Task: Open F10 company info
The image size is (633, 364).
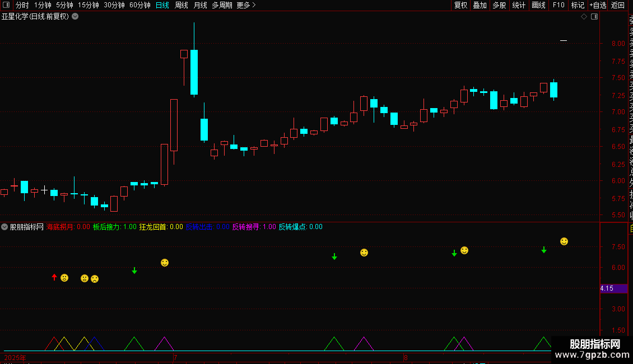Action: coord(558,5)
